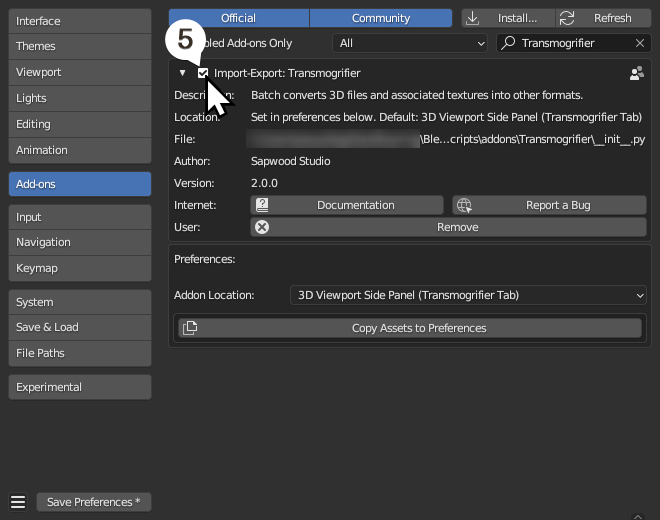Switch to the Keymap preferences section

[80, 268]
